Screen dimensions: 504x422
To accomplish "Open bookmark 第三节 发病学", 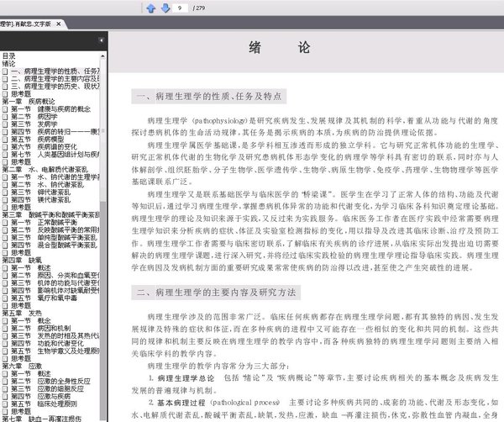I will point(34,124).
